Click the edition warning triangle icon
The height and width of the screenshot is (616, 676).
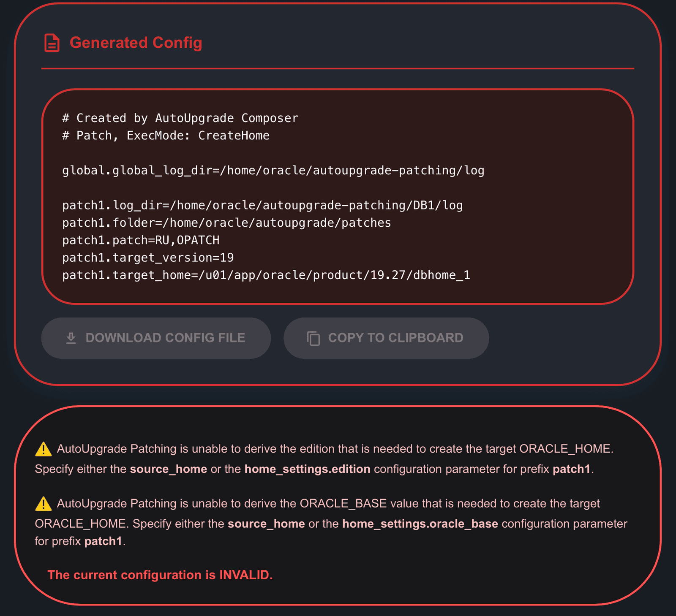click(43, 449)
